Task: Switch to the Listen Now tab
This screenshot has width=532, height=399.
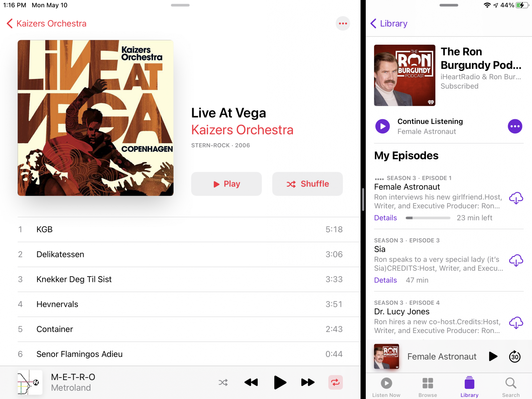Action: 386,387
